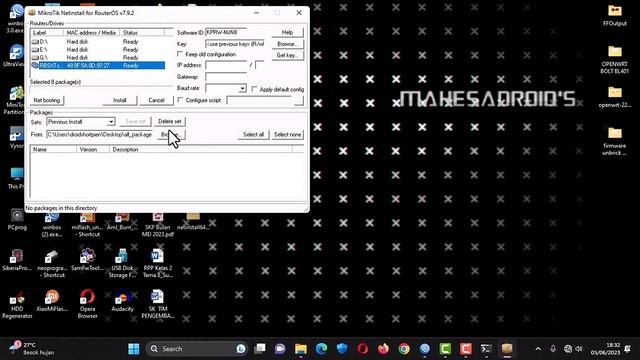The width and height of the screenshot is (640, 360).
Task: Open Net booting settings
Action: click(47, 100)
